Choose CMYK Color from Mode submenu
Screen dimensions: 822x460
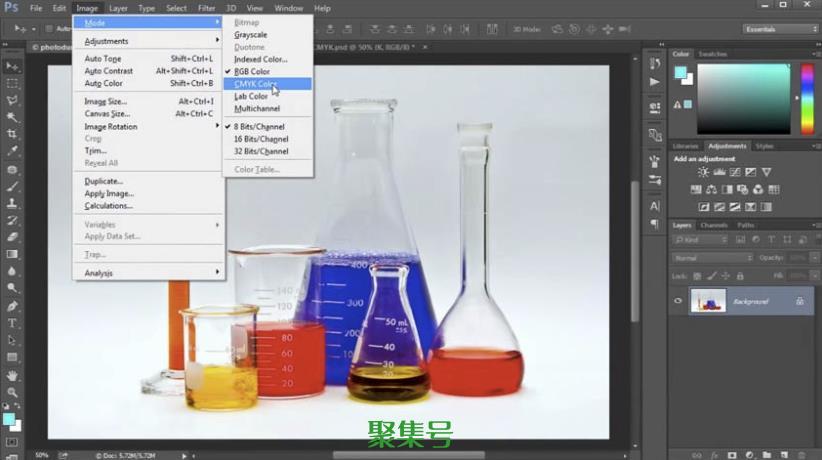[256, 84]
